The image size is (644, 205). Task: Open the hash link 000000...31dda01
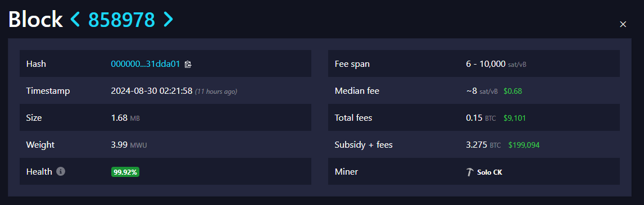(x=146, y=63)
